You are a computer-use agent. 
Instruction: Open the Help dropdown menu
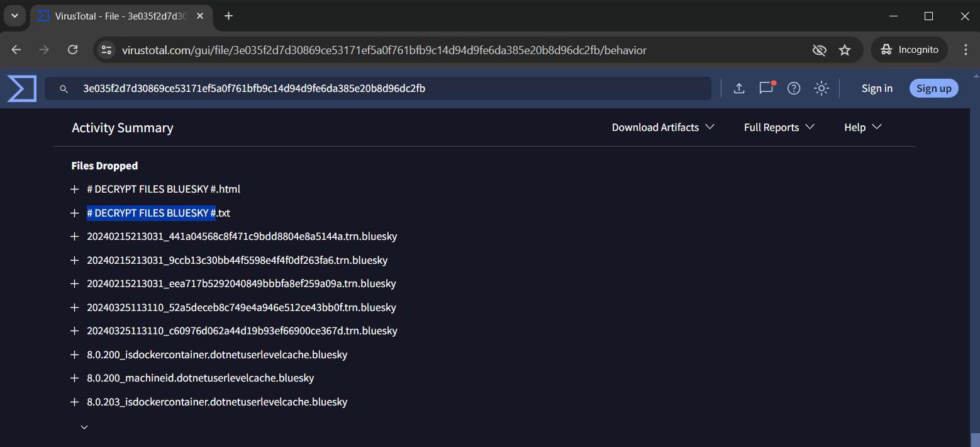[863, 127]
